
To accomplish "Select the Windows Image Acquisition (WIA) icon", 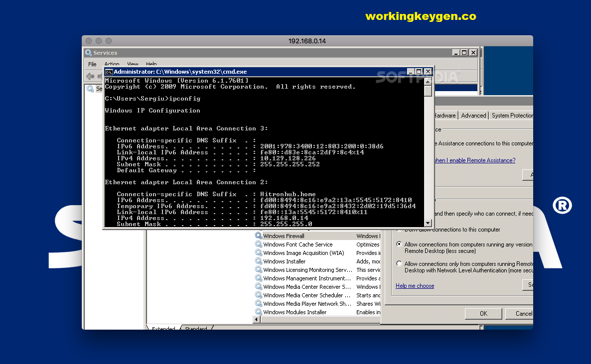I will [259, 252].
